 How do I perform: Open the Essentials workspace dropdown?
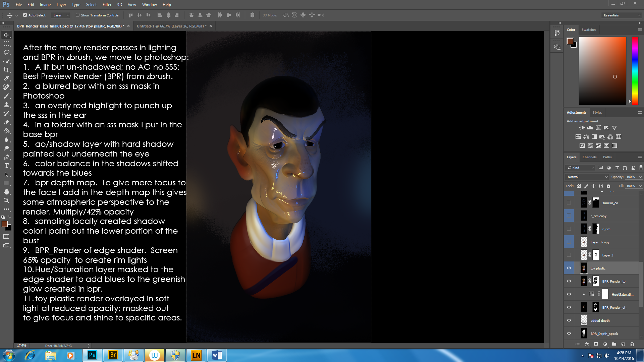coord(622,15)
